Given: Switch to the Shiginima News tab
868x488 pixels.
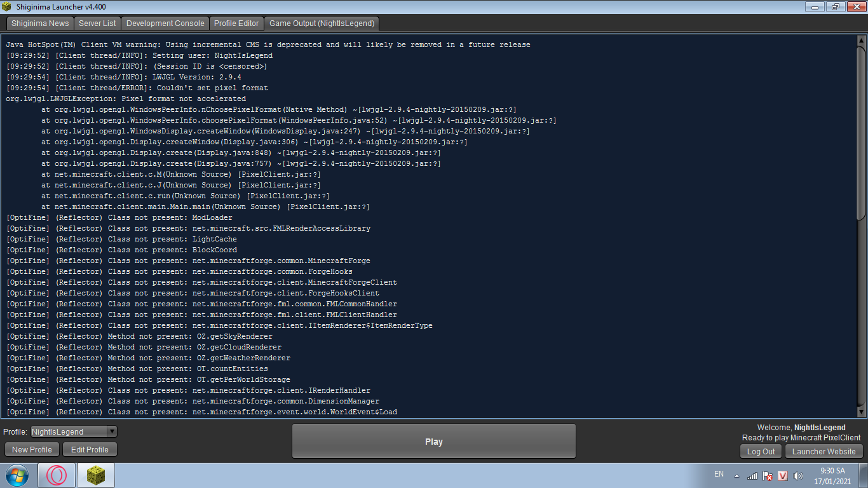Looking at the screenshot, I should point(40,24).
